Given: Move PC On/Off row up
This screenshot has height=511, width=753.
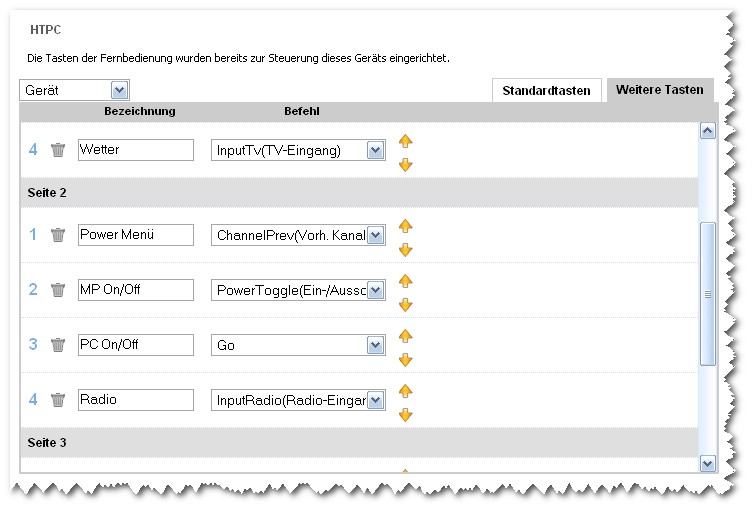Looking at the screenshot, I should coord(405,336).
